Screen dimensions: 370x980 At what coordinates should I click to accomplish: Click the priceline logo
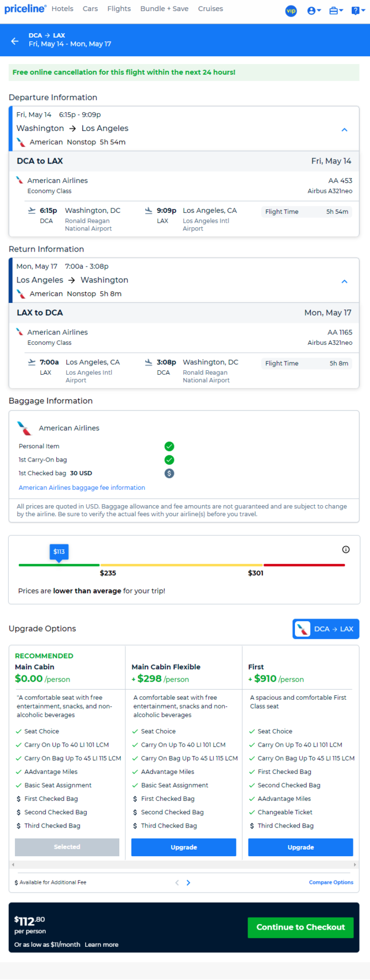(x=25, y=9)
